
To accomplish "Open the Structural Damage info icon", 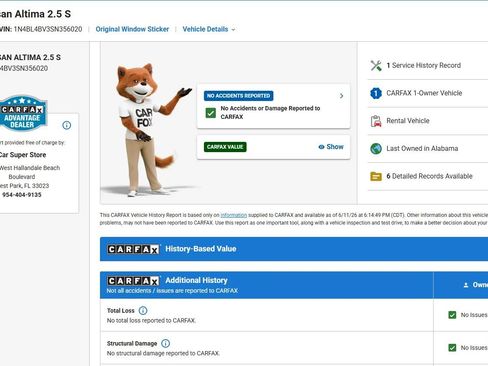I will [x=165, y=343].
